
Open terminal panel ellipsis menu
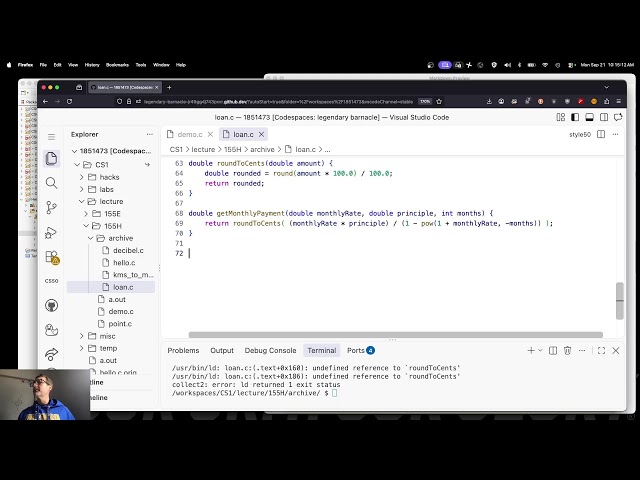point(582,351)
